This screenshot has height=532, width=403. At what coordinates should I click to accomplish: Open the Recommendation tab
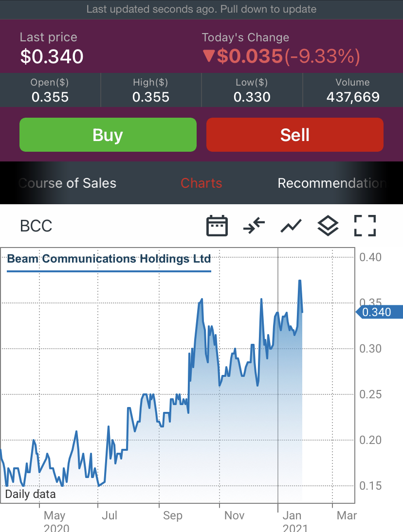pyautogui.click(x=332, y=183)
